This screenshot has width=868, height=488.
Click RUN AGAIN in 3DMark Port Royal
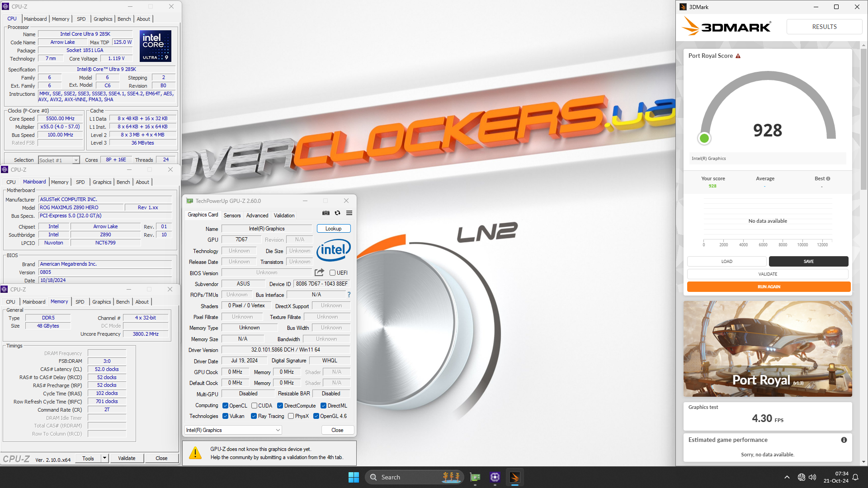coord(768,286)
